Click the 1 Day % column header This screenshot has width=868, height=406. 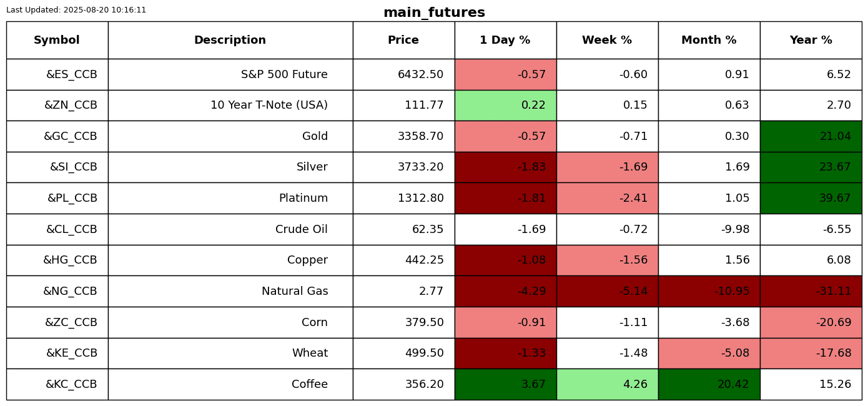(505, 40)
